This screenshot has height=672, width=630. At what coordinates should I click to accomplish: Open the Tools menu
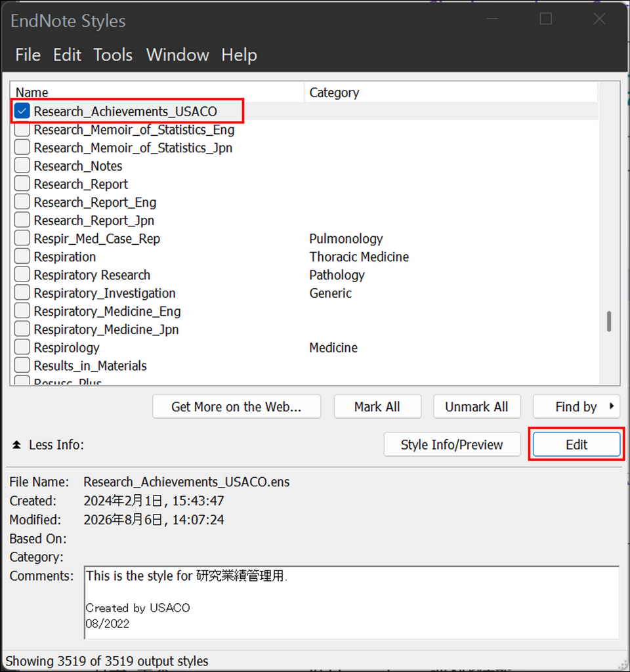113,55
